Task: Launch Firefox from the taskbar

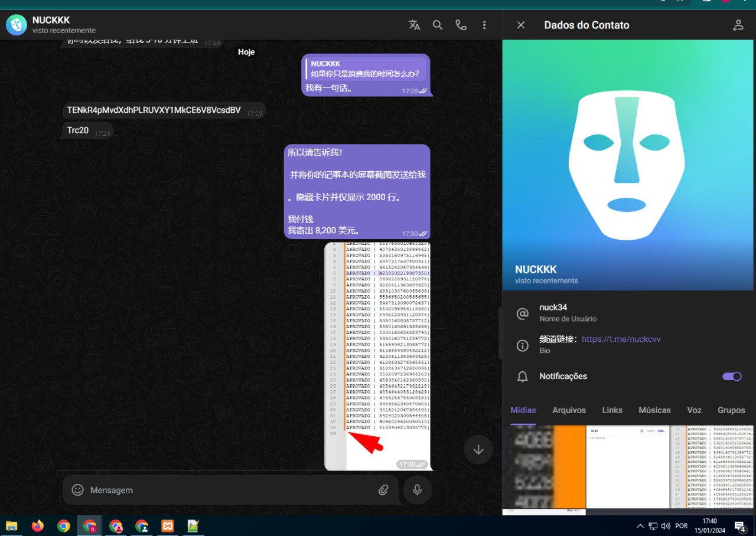Action: 38,525
